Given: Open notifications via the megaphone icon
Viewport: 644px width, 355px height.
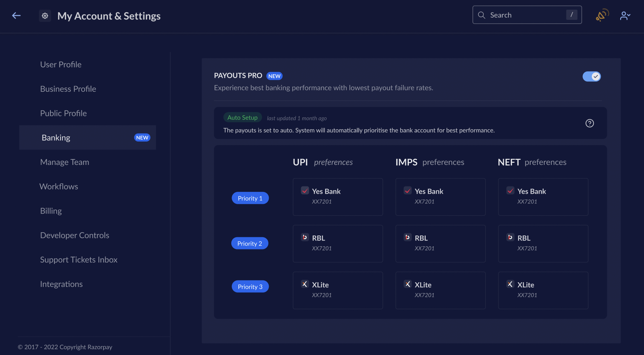Looking at the screenshot, I should tap(601, 15).
